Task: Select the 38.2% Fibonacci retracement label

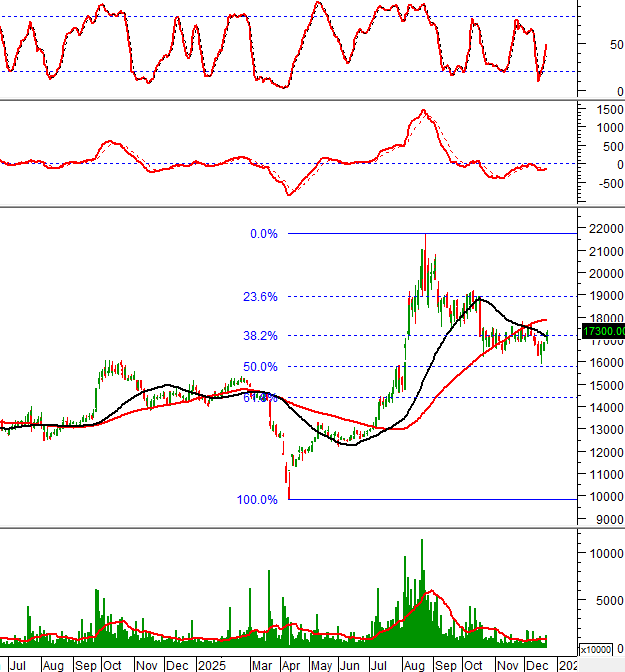Action: [259, 336]
